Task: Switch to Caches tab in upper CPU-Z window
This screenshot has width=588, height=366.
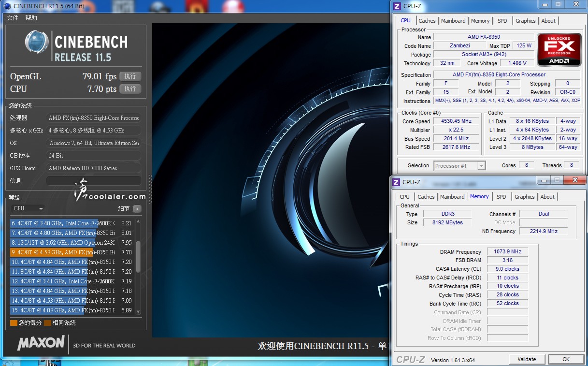Action: pyautogui.click(x=427, y=21)
